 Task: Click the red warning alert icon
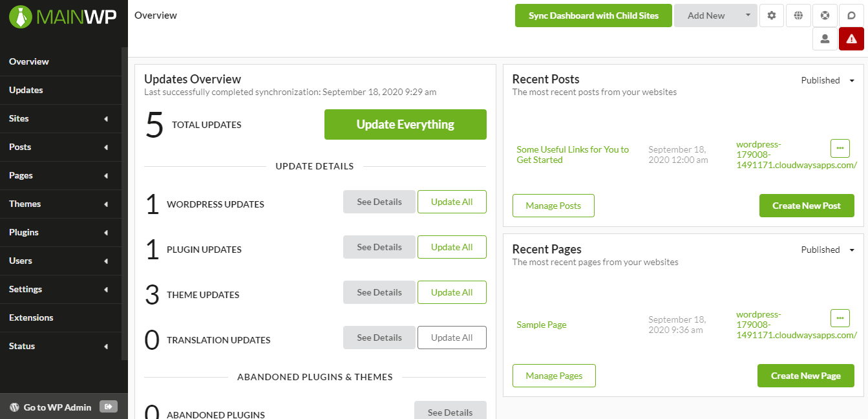click(851, 39)
